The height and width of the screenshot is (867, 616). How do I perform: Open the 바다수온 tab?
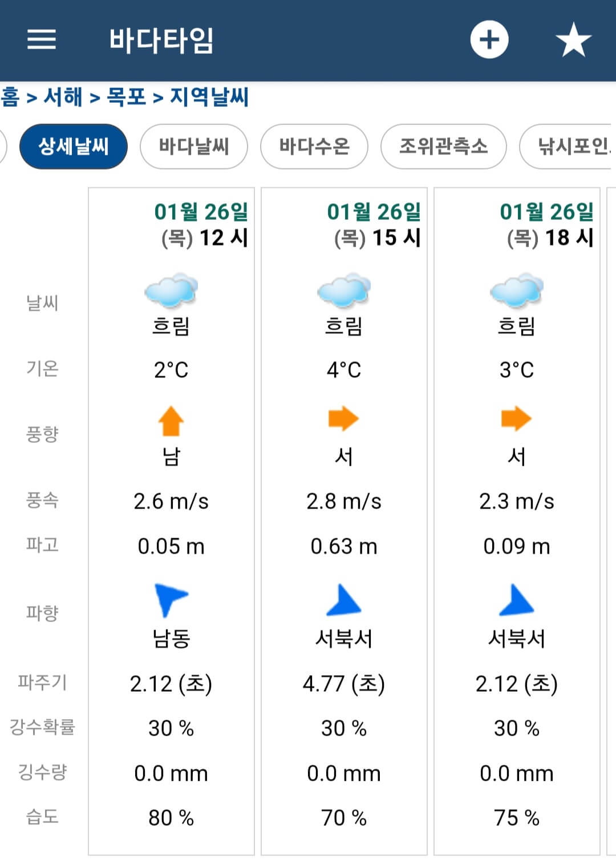(x=314, y=146)
